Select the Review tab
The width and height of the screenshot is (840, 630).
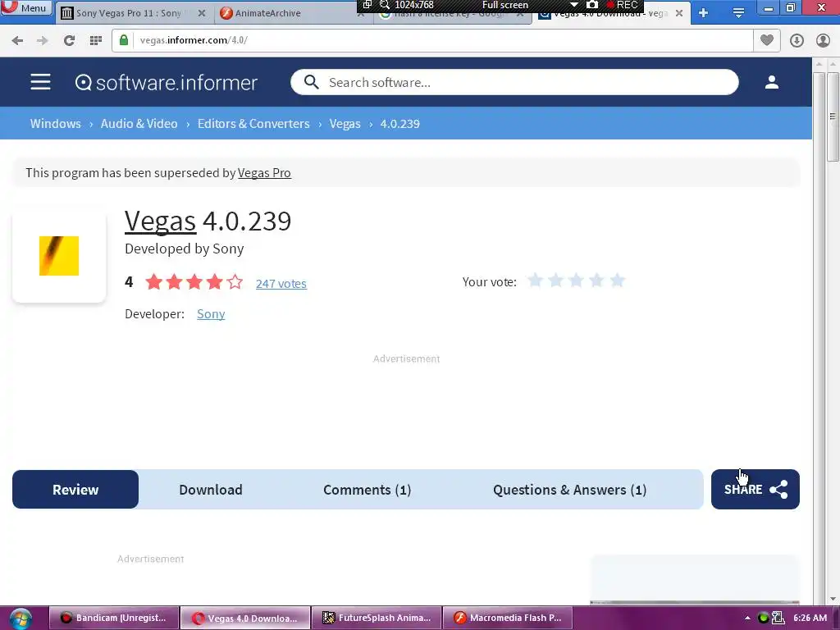(75, 490)
